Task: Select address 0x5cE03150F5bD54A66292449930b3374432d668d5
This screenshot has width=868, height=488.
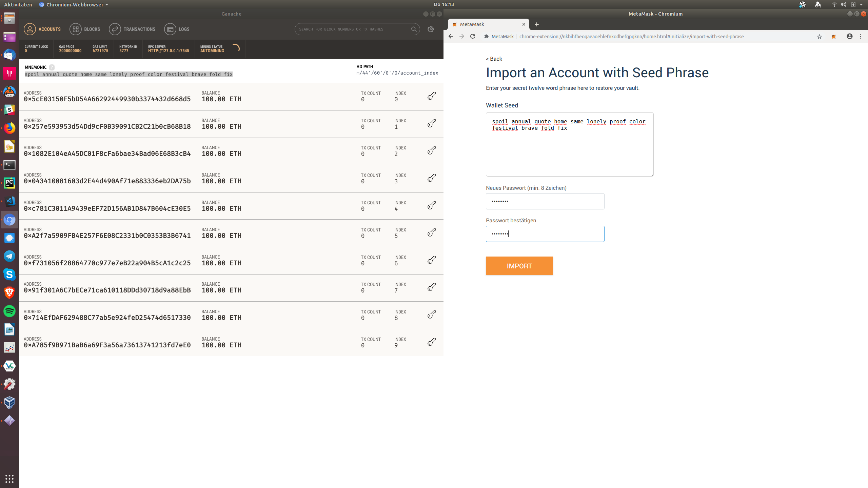Action: click(x=107, y=99)
